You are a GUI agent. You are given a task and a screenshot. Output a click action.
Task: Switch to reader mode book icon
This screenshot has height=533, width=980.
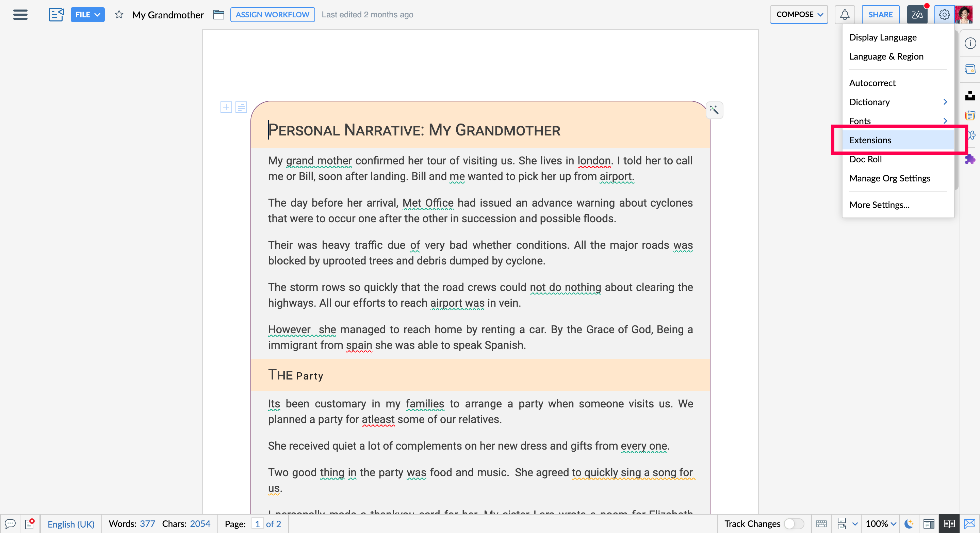point(949,524)
